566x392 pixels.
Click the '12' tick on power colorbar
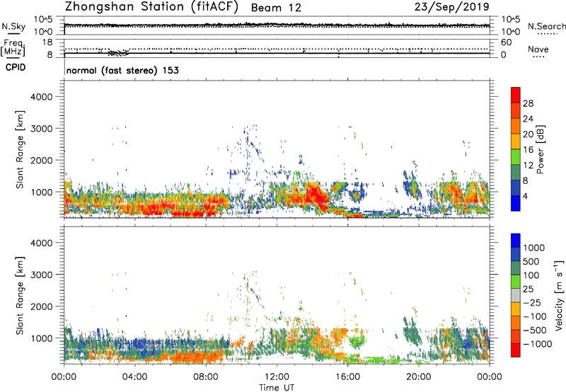(x=528, y=166)
